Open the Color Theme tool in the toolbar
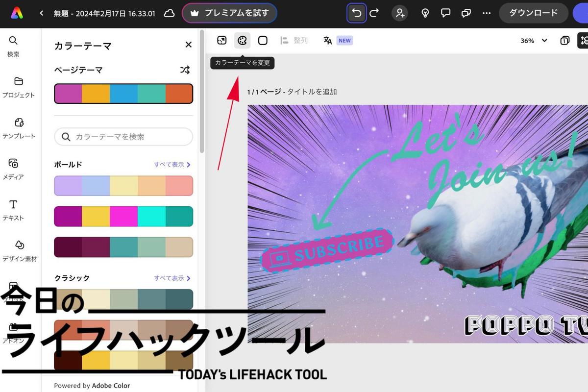This screenshot has height=392, width=588. (242, 40)
